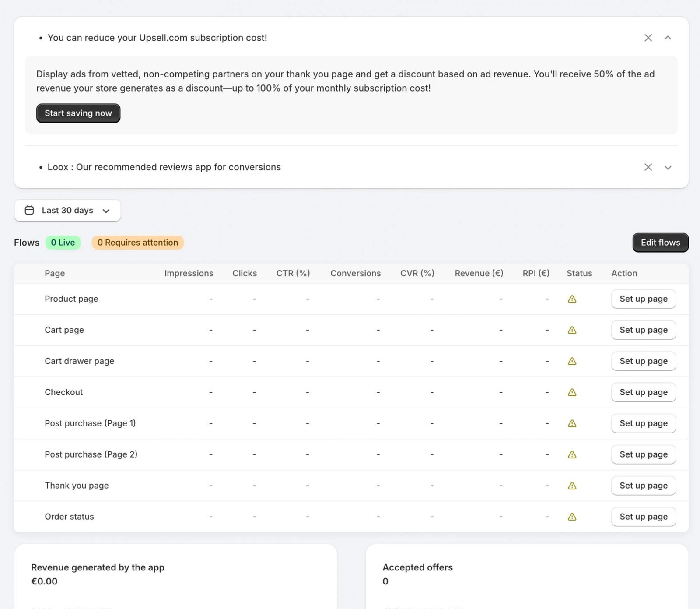This screenshot has width=700, height=609.
Task: Click the Revenue generated by the app heading
Action: (x=98, y=567)
